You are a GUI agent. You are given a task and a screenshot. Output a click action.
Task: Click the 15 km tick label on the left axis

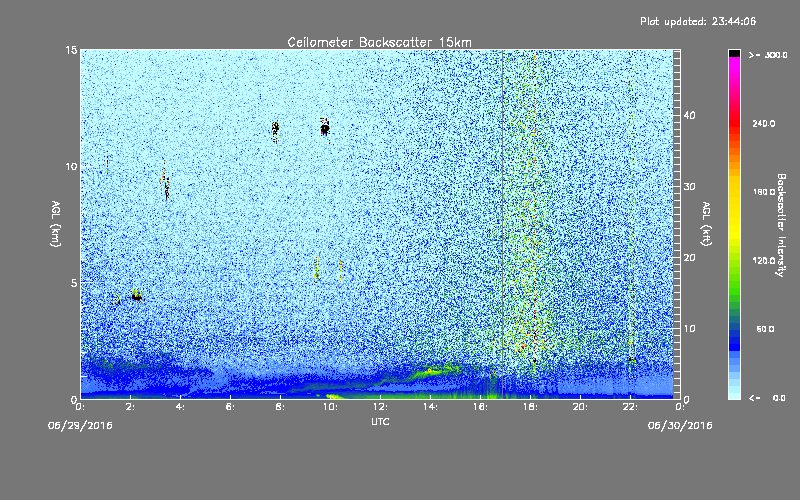(x=71, y=50)
